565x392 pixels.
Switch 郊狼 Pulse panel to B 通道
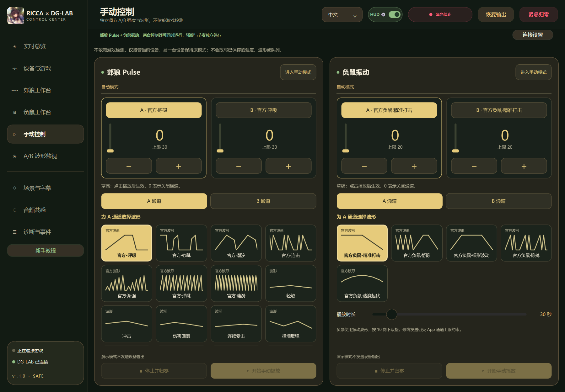click(263, 201)
